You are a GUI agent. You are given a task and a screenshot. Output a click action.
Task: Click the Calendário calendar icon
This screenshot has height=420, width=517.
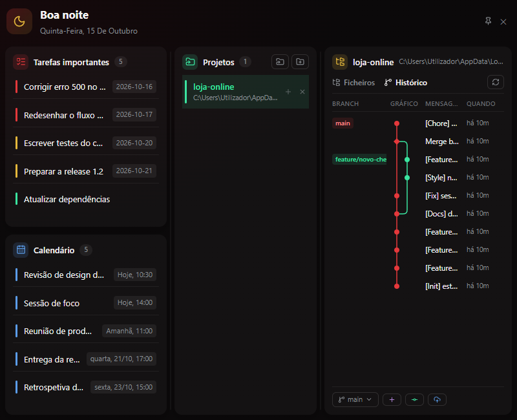point(21,250)
